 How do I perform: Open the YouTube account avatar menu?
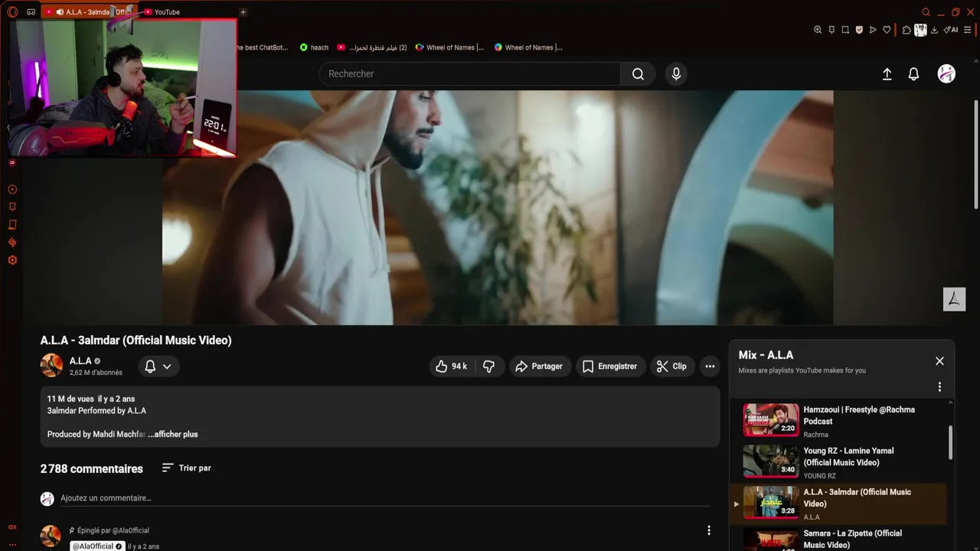(x=946, y=73)
